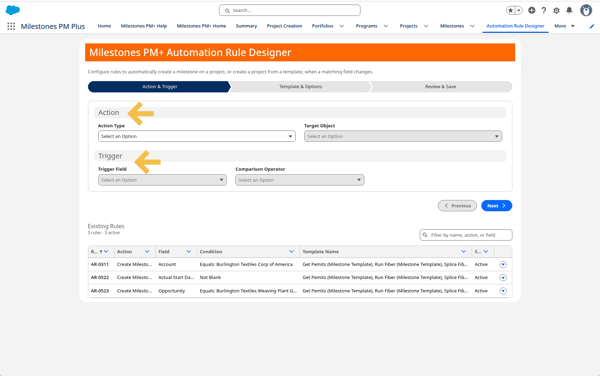Open the Programs tab
Image resolution: width=600 pixels, height=376 pixels.
tap(367, 26)
